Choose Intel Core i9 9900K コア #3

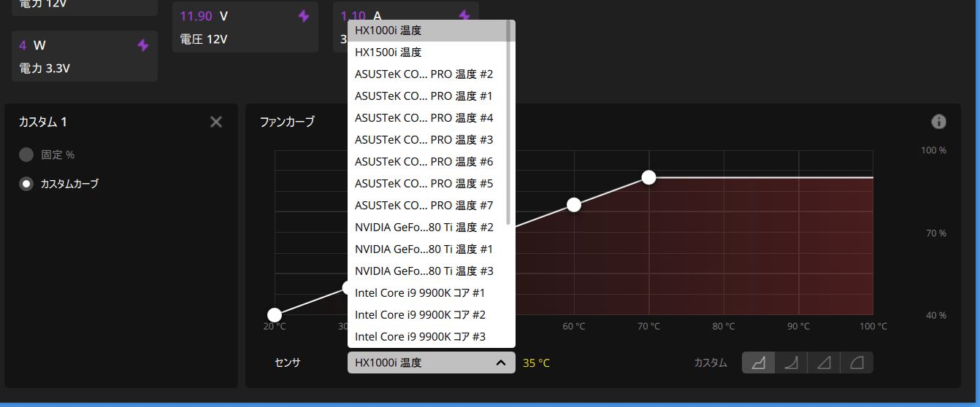429,337
